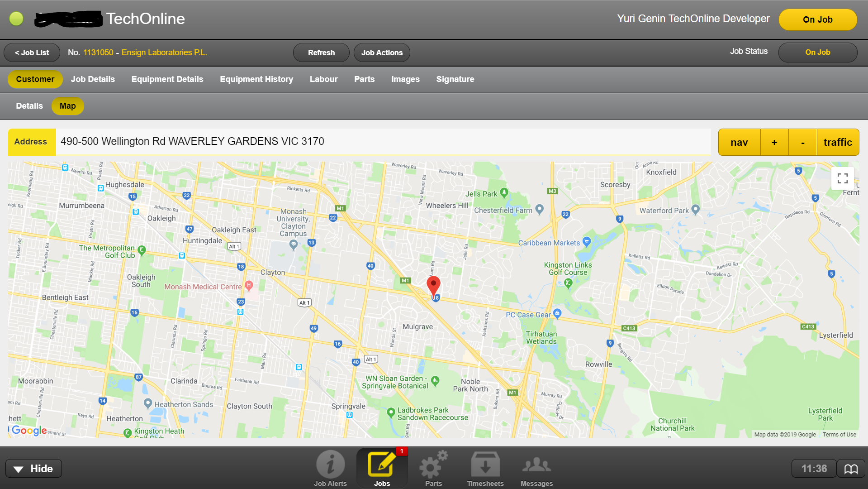Go back to the Job List
This screenshot has height=489, width=868.
coord(32,53)
